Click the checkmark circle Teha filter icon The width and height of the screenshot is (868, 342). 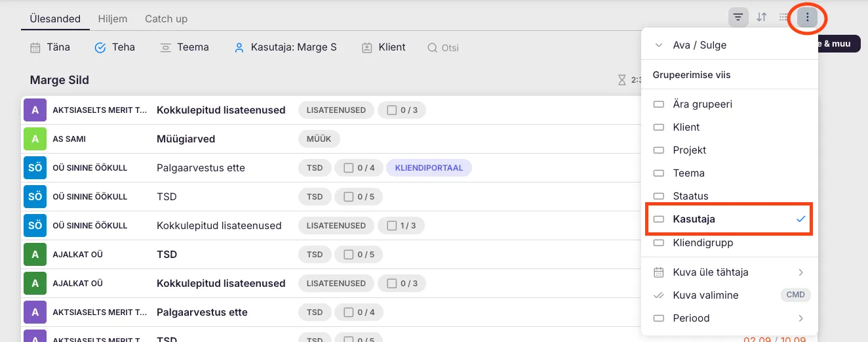pyautogui.click(x=100, y=47)
